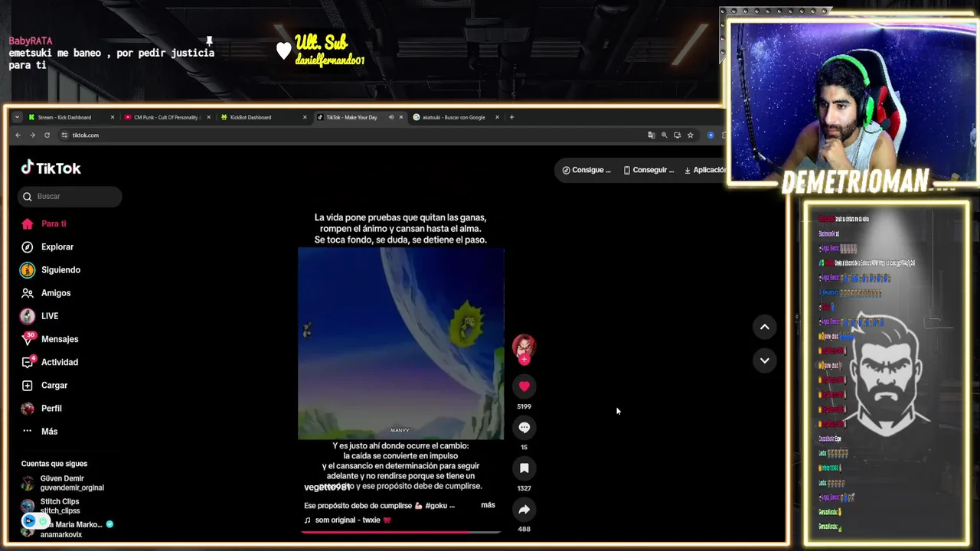Click the Consigue... button
980x551 pixels.
[x=586, y=170]
